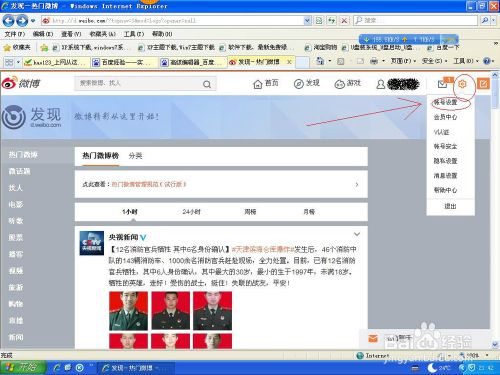Open the 找人 sidebar item

(x=16, y=188)
